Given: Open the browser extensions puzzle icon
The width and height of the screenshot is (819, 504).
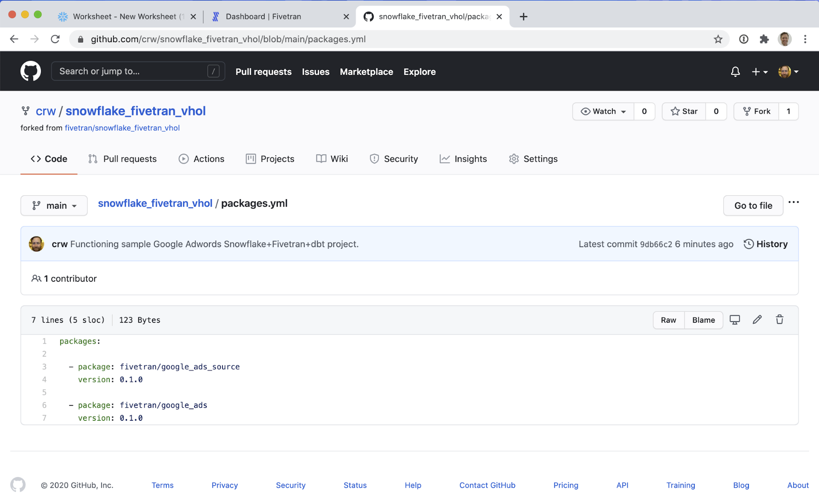Looking at the screenshot, I should [x=764, y=39].
